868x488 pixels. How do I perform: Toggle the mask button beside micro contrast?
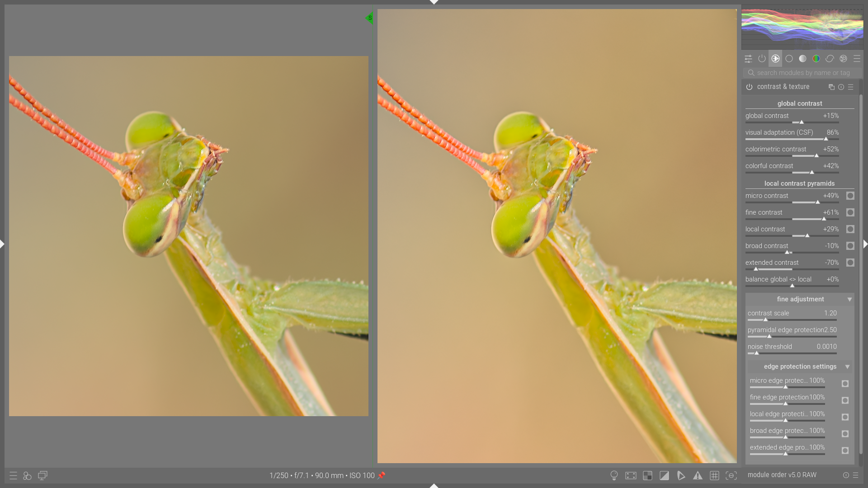tap(850, 196)
